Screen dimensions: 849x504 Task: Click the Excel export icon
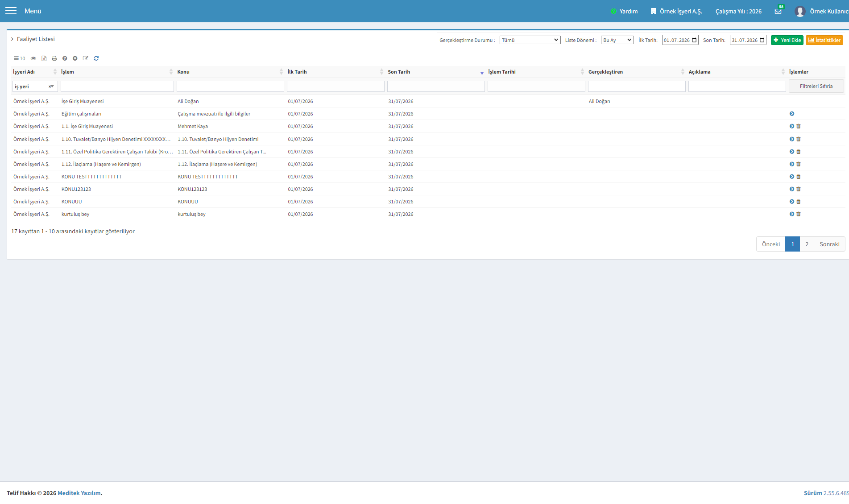click(x=44, y=58)
